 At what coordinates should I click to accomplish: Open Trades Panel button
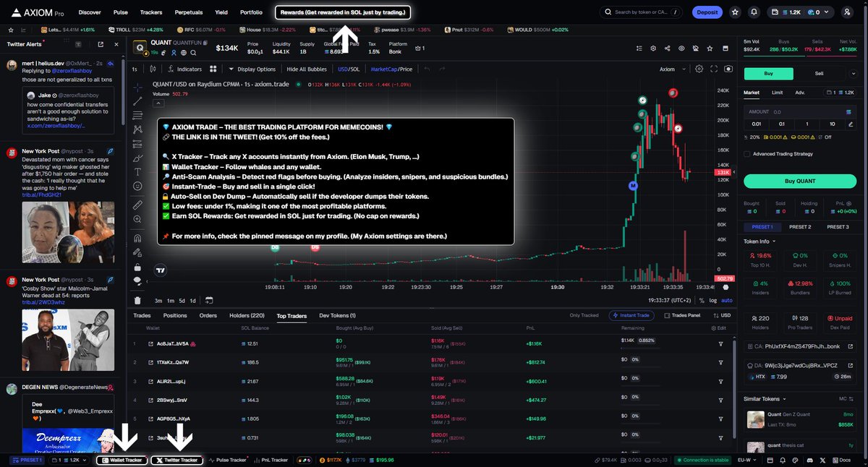[682, 315]
